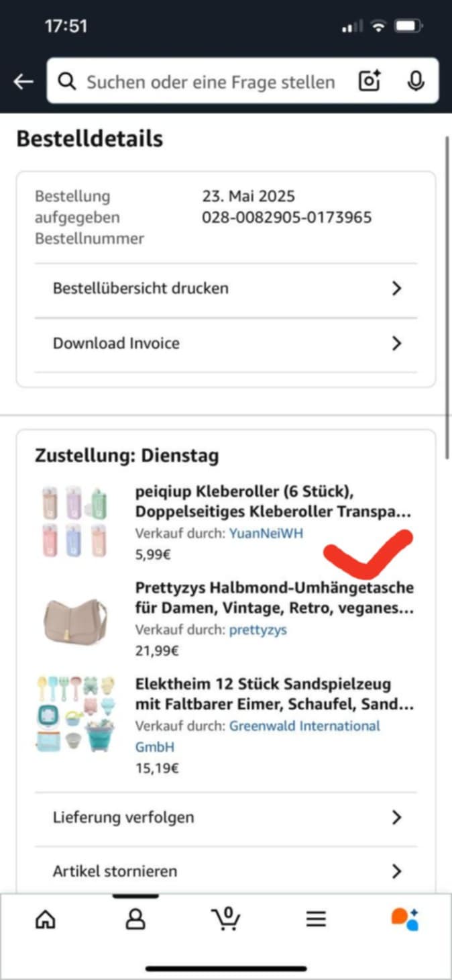Expand Lieferung verfolgen chevron

396,818
